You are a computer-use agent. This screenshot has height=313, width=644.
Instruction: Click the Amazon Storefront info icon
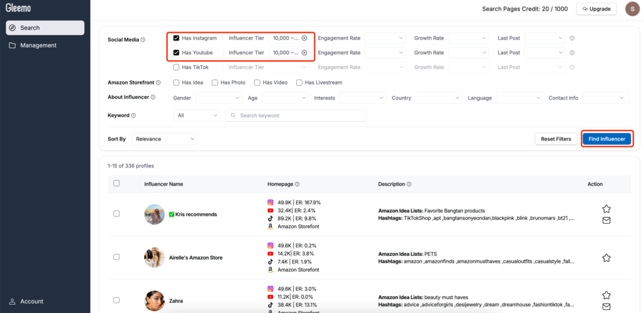coord(158,83)
